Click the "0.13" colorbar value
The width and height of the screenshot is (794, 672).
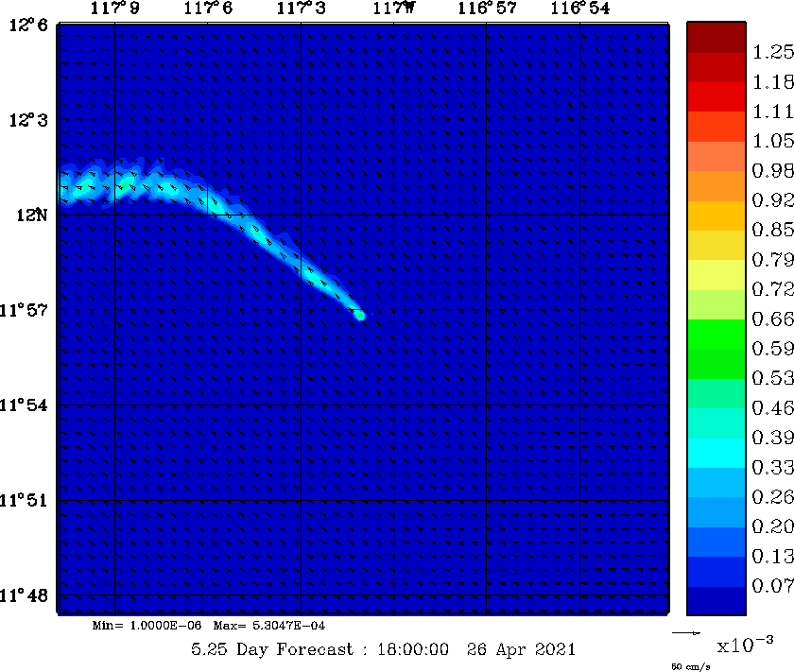coord(773,557)
